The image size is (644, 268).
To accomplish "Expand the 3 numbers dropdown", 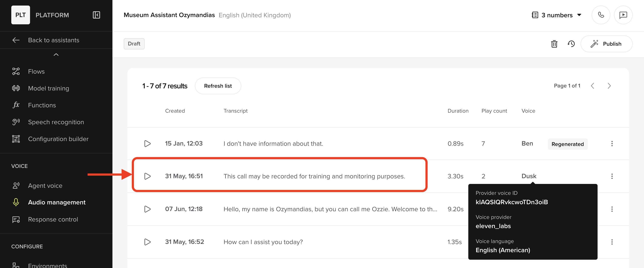I will (557, 15).
